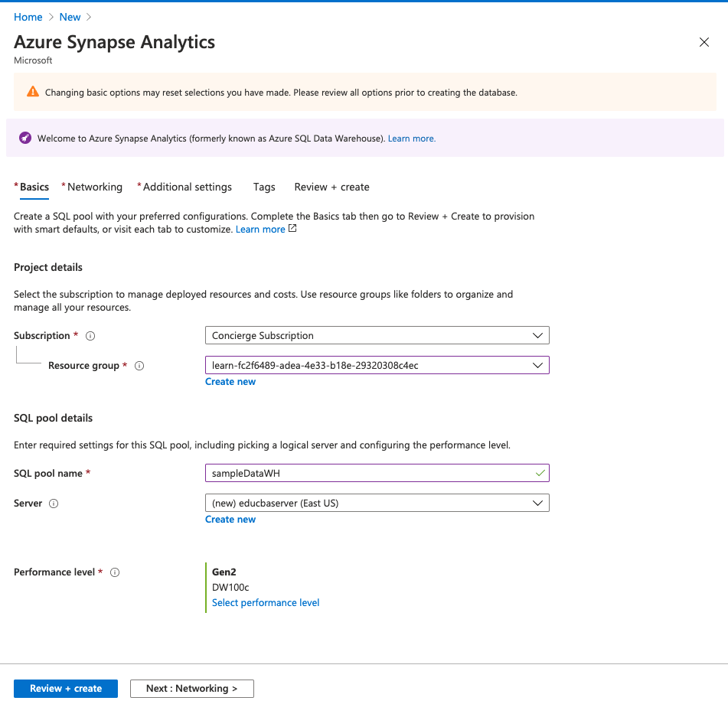Open the Additional settings tab
The width and height of the screenshot is (728, 704).
(187, 187)
